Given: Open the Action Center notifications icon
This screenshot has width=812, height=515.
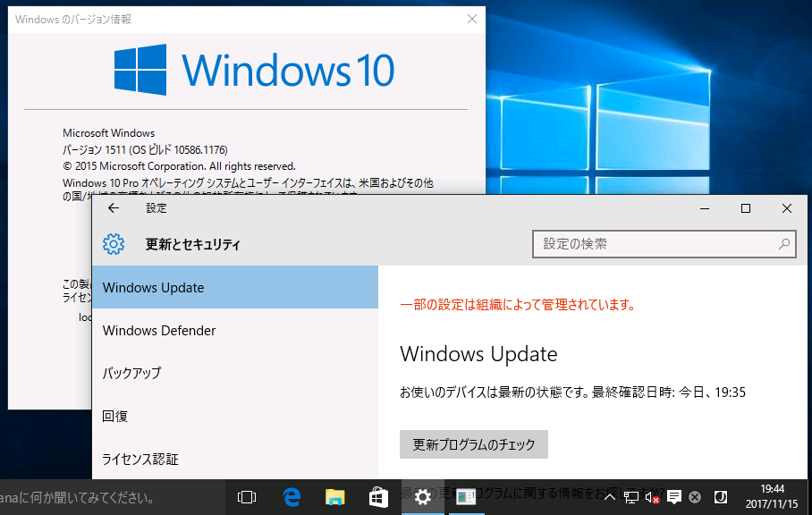Looking at the screenshot, I should click(673, 497).
